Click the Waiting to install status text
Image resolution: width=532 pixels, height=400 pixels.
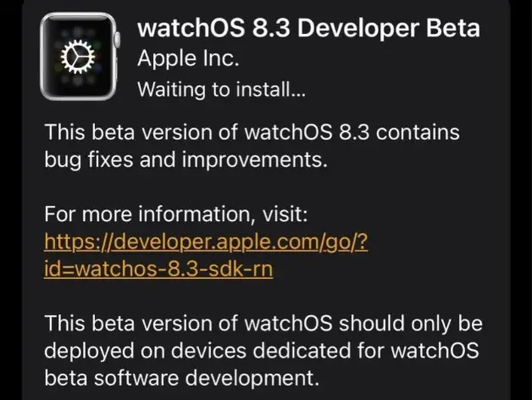[x=222, y=89]
